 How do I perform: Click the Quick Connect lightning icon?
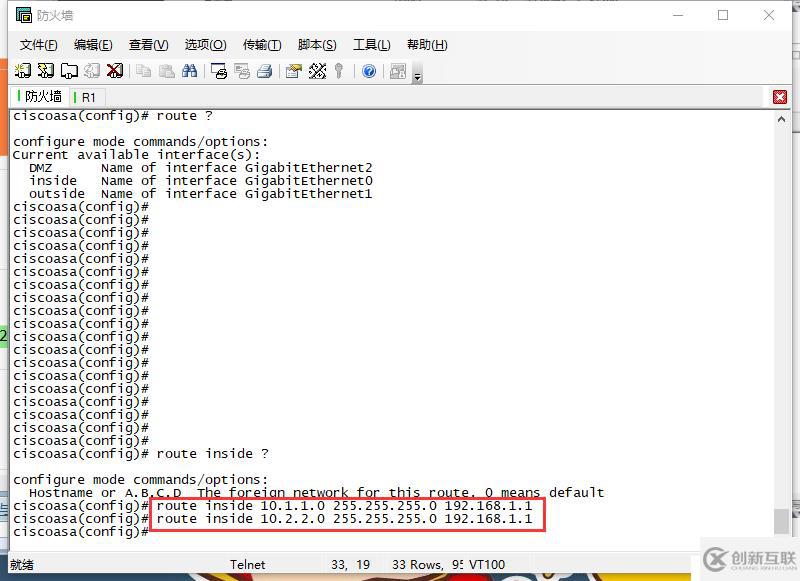click(x=46, y=71)
